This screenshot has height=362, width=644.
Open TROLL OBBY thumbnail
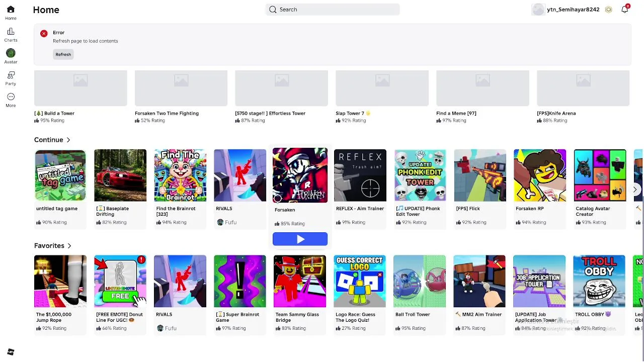599,281
